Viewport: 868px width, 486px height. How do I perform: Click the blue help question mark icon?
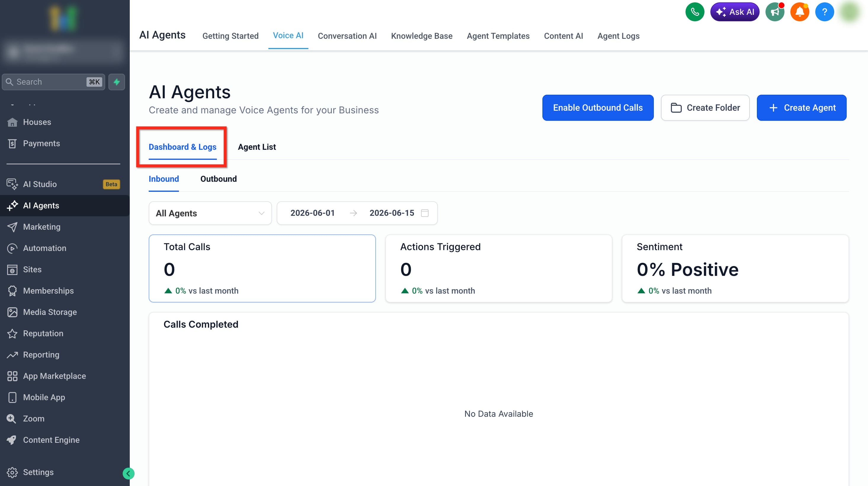click(824, 12)
